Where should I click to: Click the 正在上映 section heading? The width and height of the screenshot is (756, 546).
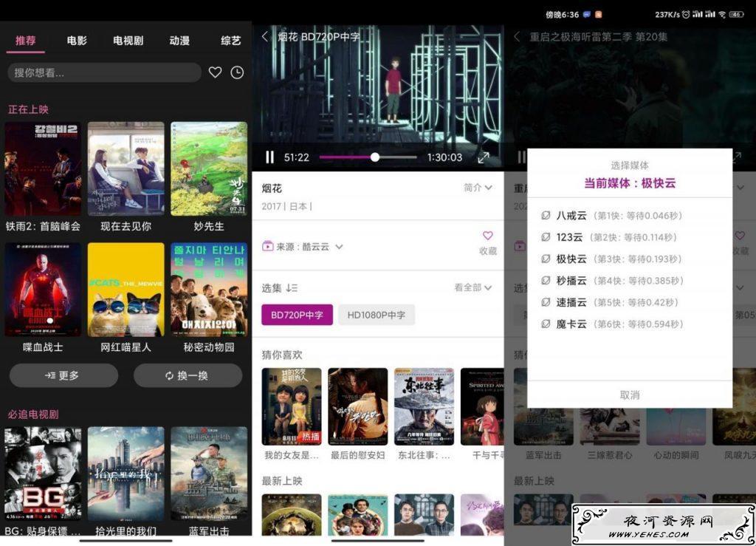coord(29,109)
